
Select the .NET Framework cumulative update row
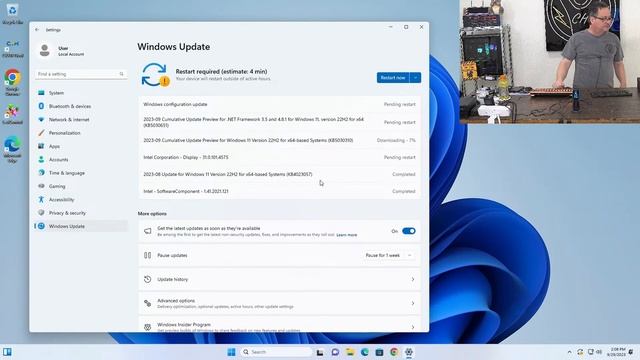click(280, 122)
